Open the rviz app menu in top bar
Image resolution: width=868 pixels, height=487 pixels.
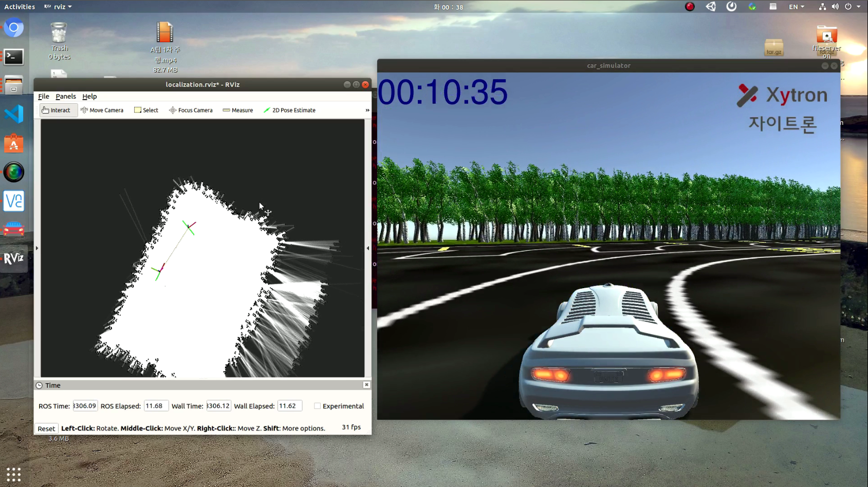58,7
